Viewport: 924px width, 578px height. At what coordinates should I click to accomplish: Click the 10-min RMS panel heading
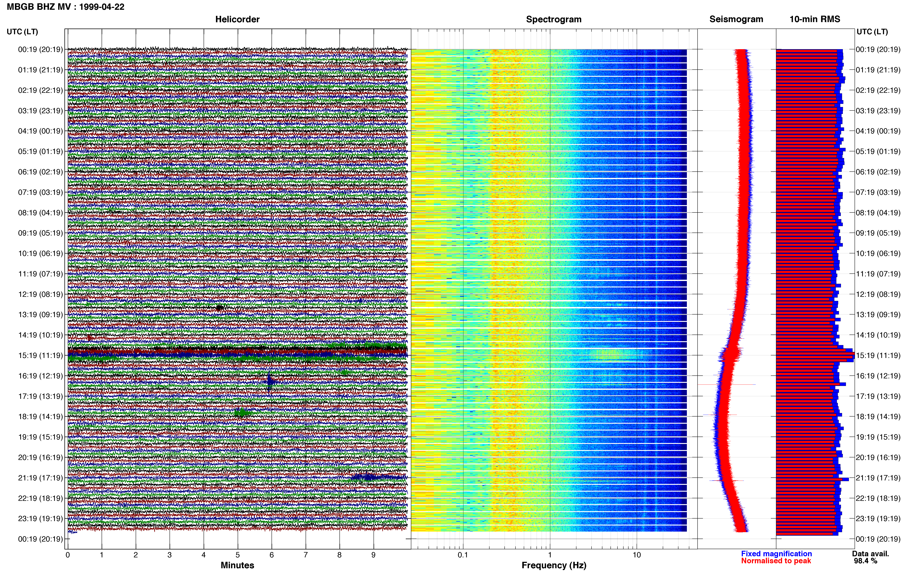tap(815, 20)
